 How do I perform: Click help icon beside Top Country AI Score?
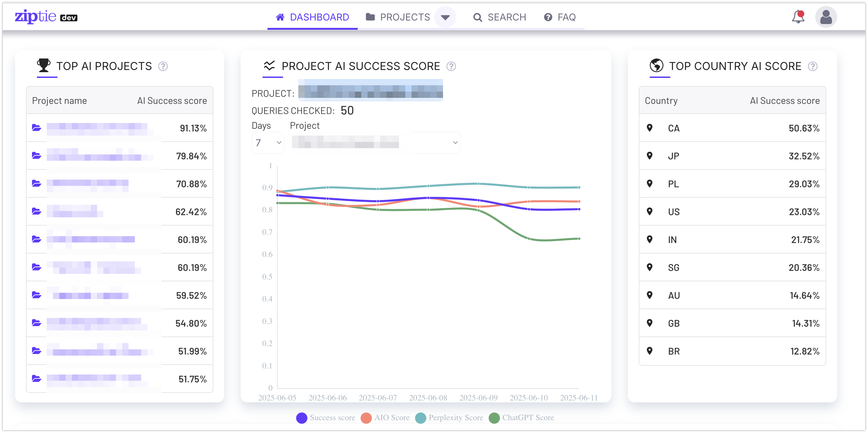pyautogui.click(x=812, y=66)
